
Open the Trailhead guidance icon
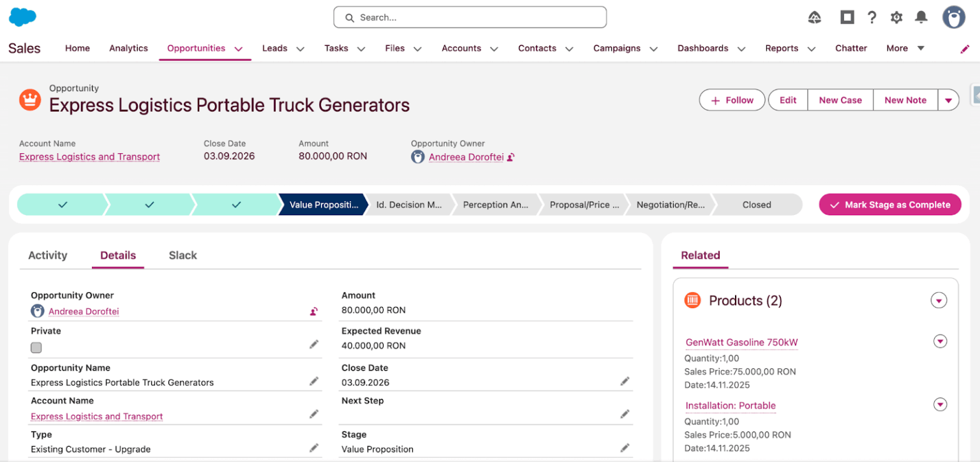(815, 18)
